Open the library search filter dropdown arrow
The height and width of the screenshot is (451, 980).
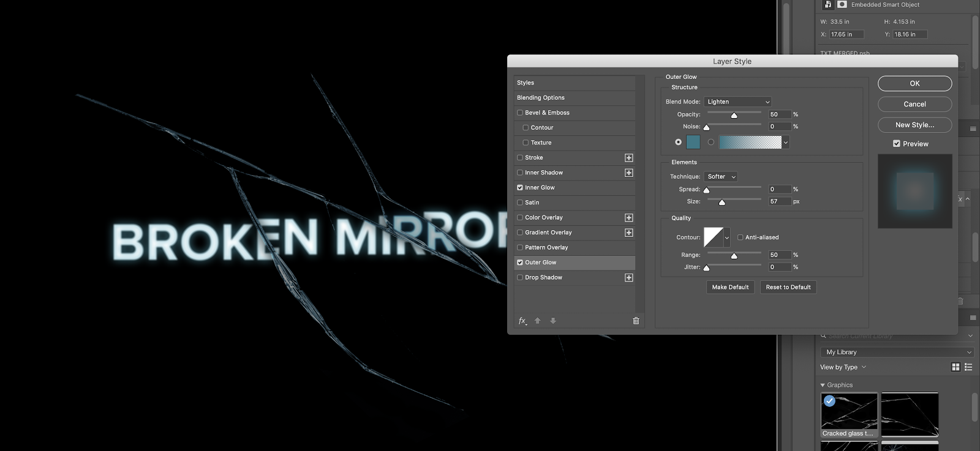pyautogui.click(x=970, y=336)
